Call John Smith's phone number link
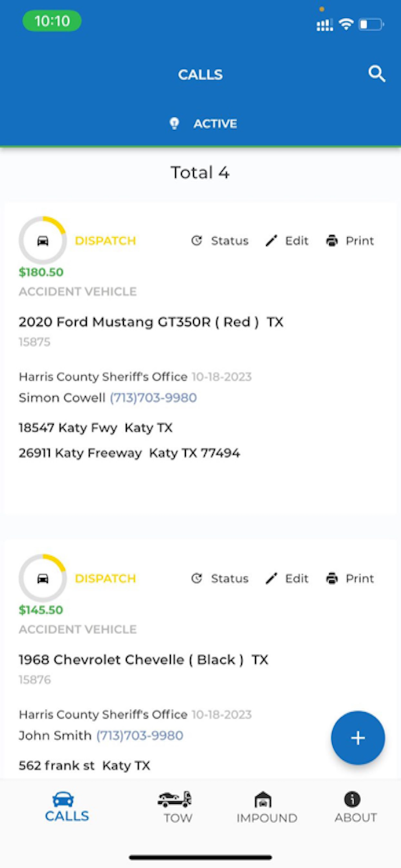 tap(139, 735)
